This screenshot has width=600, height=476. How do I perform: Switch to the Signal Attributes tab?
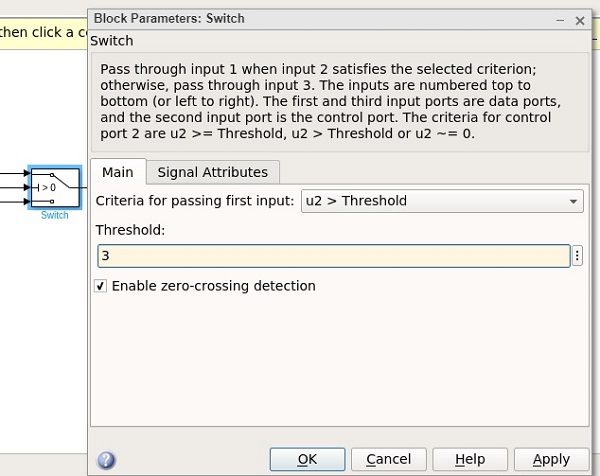[213, 172]
